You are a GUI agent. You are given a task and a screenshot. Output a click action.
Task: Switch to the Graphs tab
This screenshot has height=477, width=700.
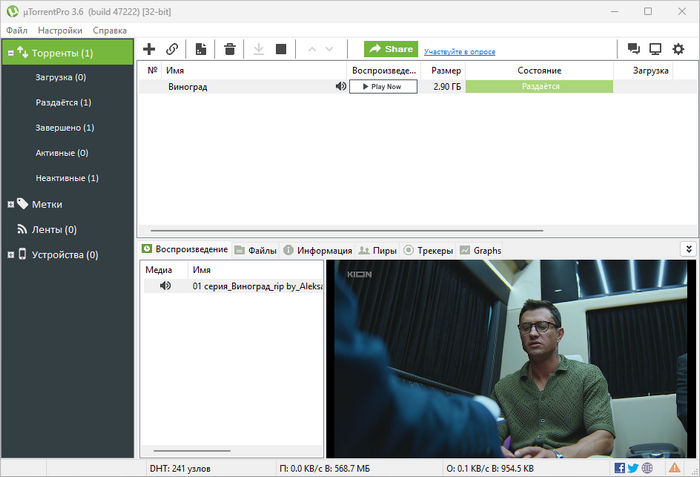[x=481, y=250]
